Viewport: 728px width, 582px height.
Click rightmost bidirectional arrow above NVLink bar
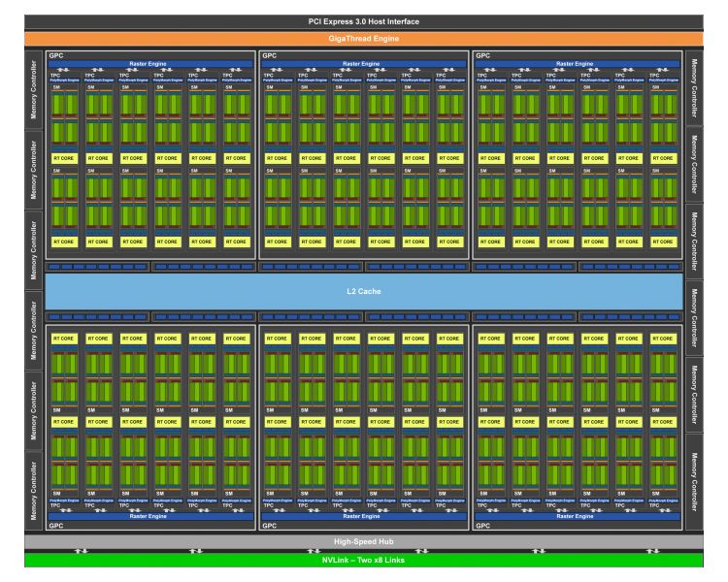[x=652, y=551]
